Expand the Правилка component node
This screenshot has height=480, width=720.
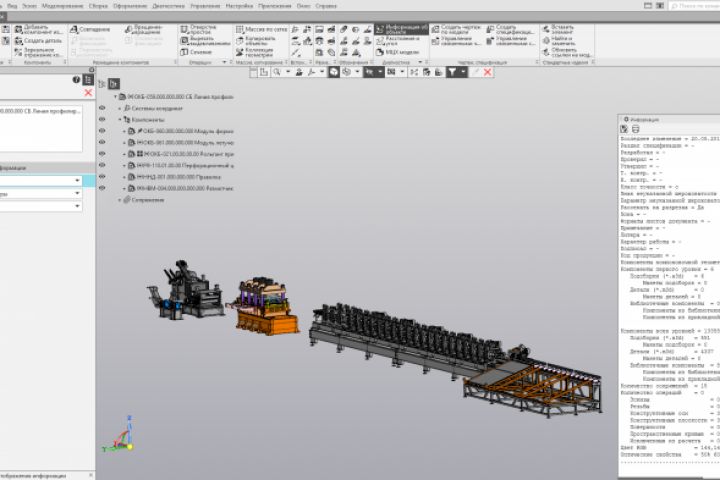click(x=124, y=177)
